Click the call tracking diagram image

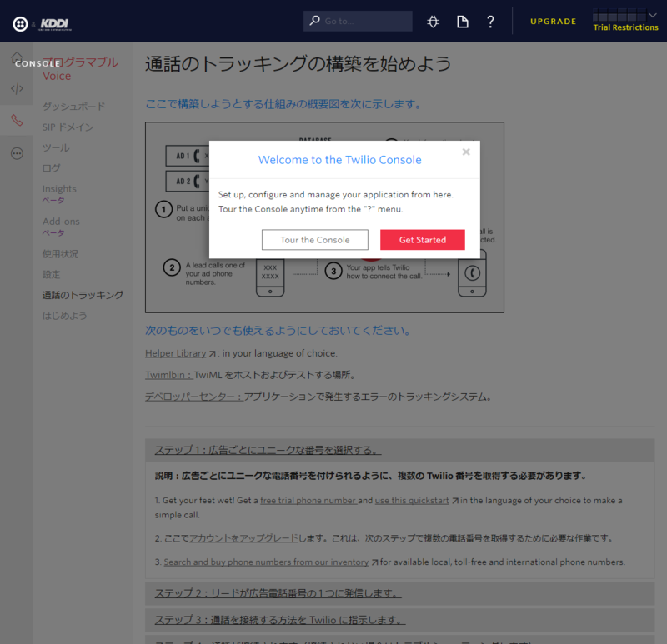pos(324,217)
